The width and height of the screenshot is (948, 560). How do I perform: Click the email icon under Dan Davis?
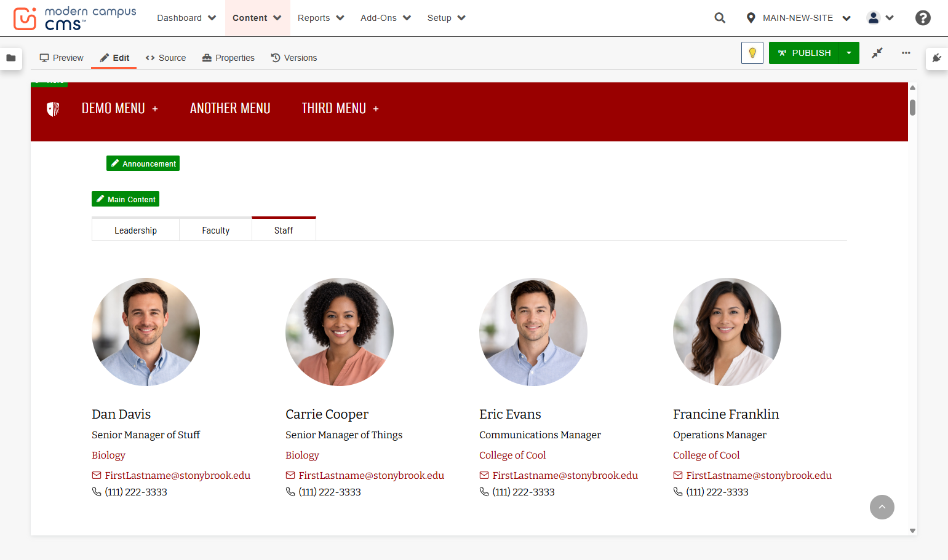[x=97, y=475]
